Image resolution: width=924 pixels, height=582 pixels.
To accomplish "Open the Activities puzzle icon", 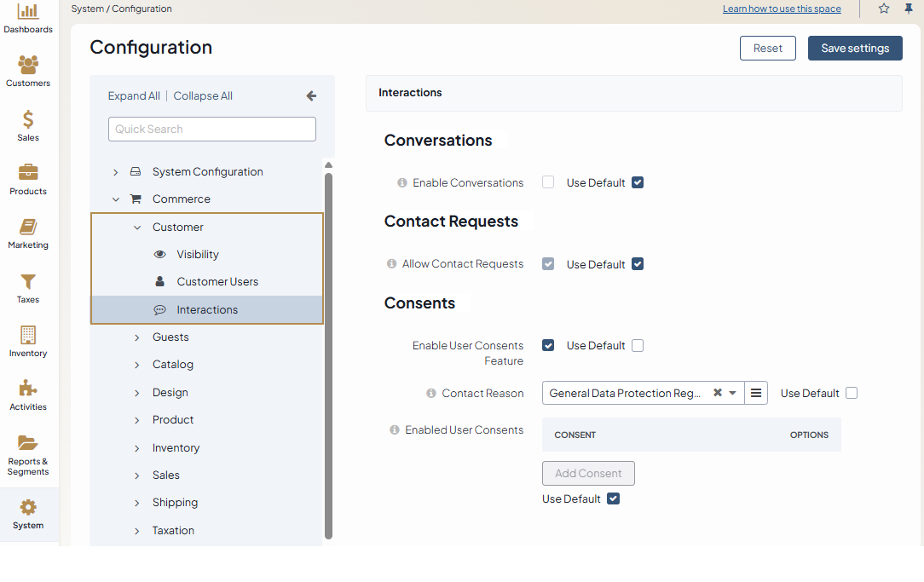I will click(28, 389).
